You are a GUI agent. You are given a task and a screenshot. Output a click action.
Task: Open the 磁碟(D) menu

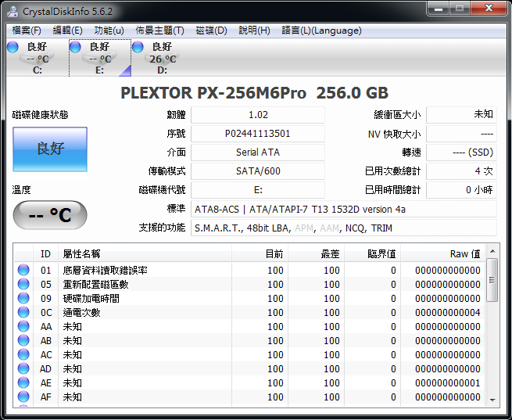click(x=211, y=31)
